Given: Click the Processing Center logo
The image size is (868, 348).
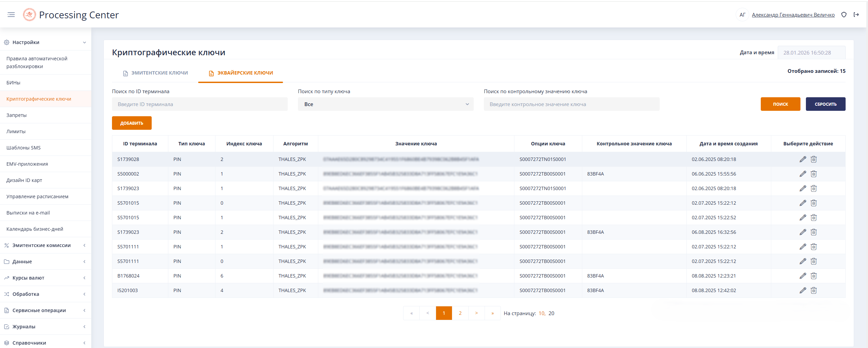Looking at the screenshot, I should point(29,15).
